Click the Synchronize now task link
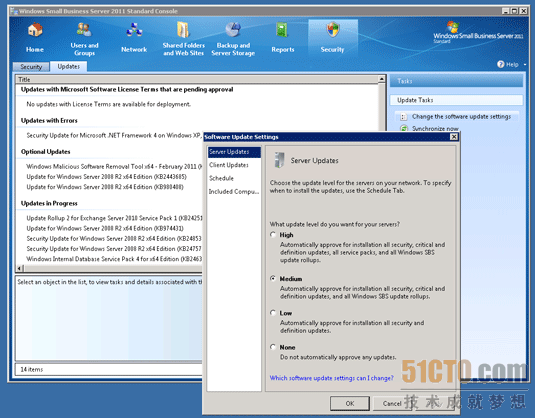This screenshot has width=535, height=418. coord(435,129)
